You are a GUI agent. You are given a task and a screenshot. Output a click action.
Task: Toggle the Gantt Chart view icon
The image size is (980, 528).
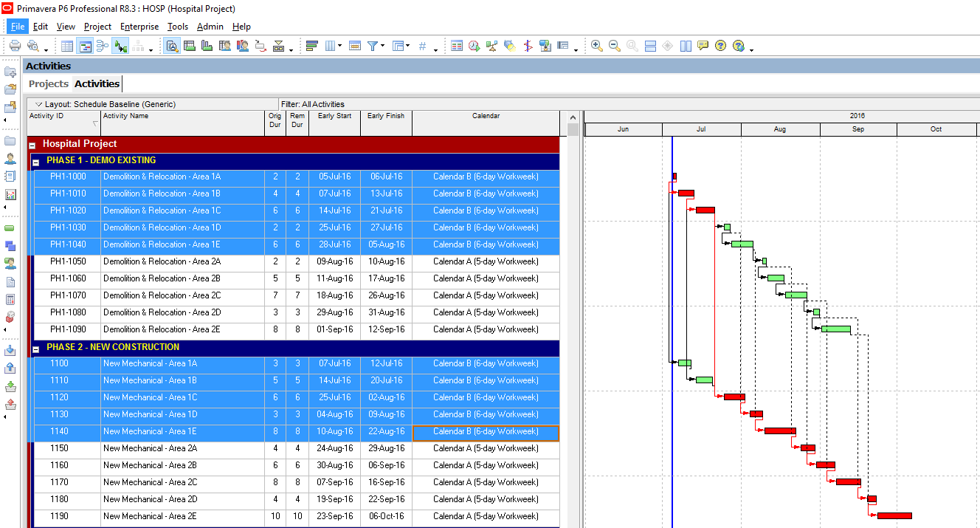tap(86, 46)
